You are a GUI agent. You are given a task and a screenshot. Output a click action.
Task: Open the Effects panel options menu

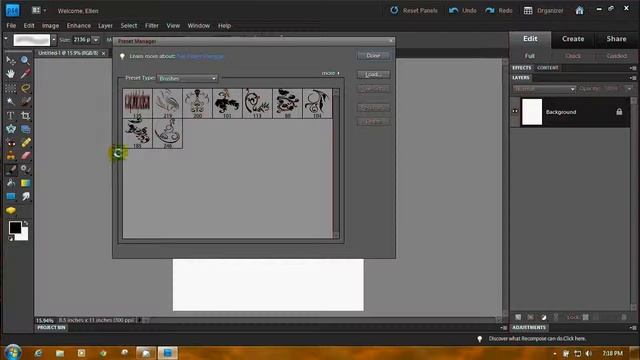click(633, 68)
